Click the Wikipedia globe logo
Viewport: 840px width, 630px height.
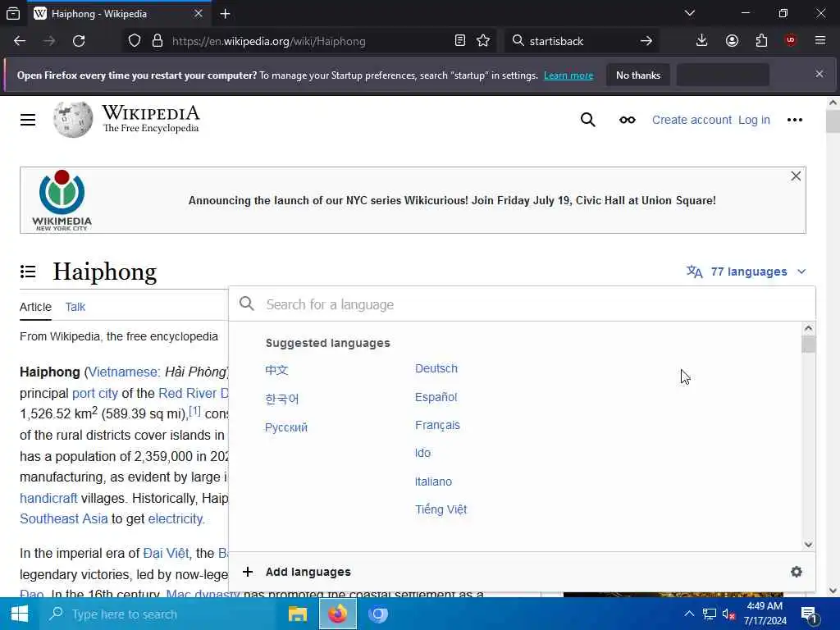[73, 119]
